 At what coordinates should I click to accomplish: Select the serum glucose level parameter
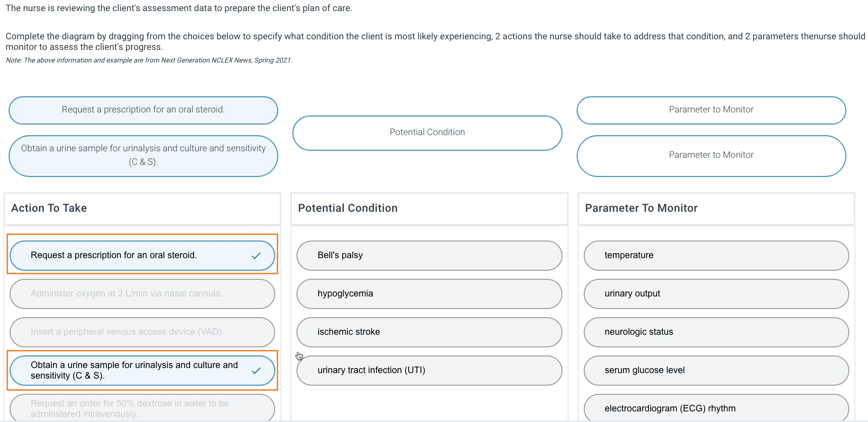(716, 370)
